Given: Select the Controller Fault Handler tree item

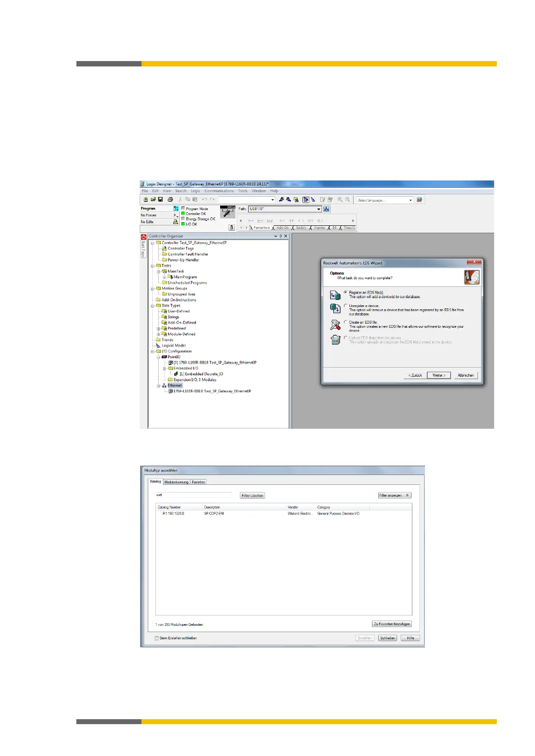Looking at the screenshot, I should (x=188, y=254).
